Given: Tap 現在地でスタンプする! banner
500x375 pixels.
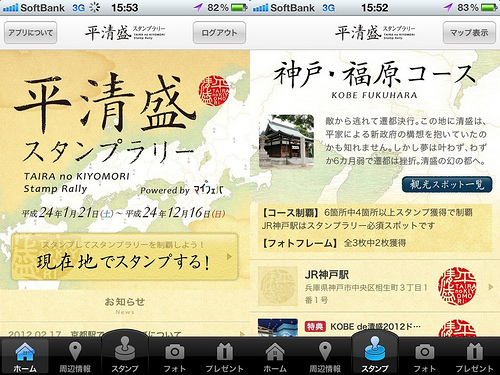Looking at the screenshot, I should [x=125, y=257].
